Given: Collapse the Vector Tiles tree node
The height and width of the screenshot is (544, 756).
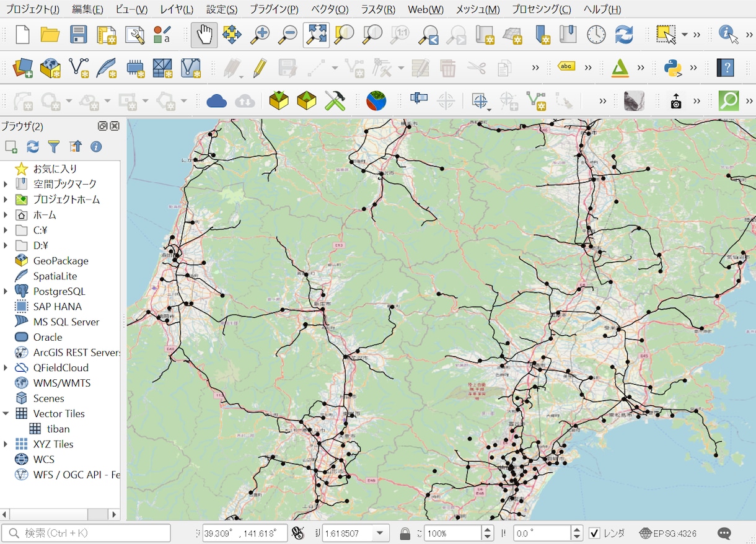Looking at the screenshot, I should coord(6,413).
